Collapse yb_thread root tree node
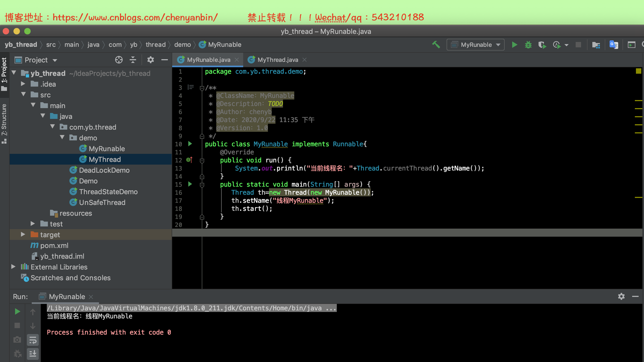The width and height of the screenshot is (644, 362). pos(14,73)
